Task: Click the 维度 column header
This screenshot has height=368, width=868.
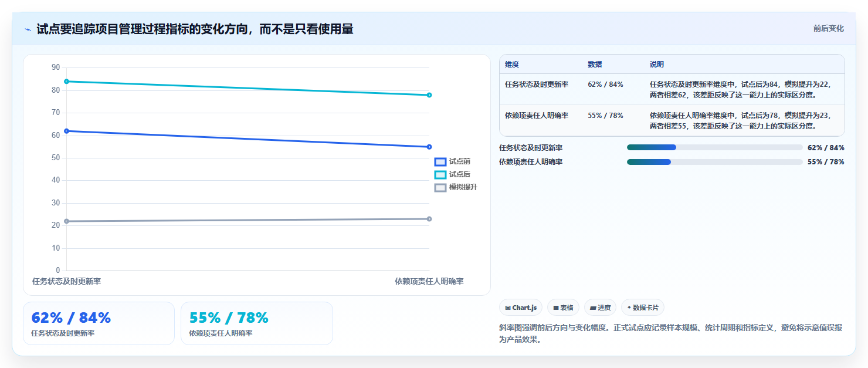Action: [x=512, y=65]
